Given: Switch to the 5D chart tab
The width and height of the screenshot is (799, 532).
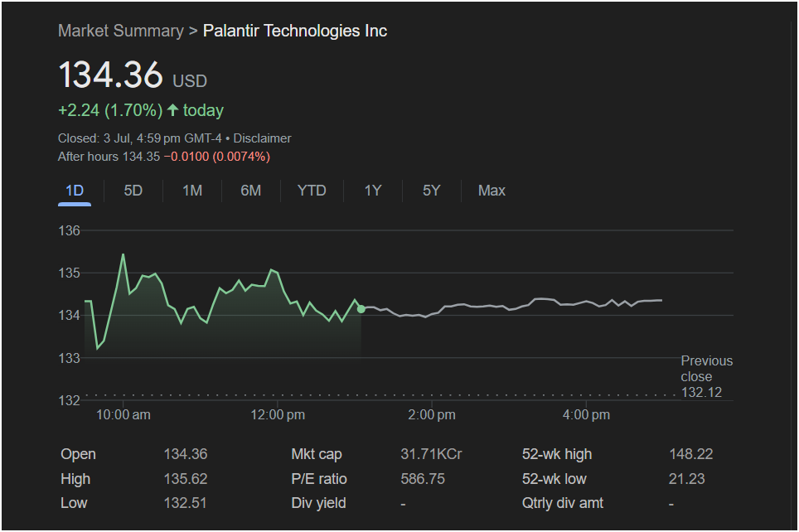Looking at the screenshot, I should pos(133,191).
